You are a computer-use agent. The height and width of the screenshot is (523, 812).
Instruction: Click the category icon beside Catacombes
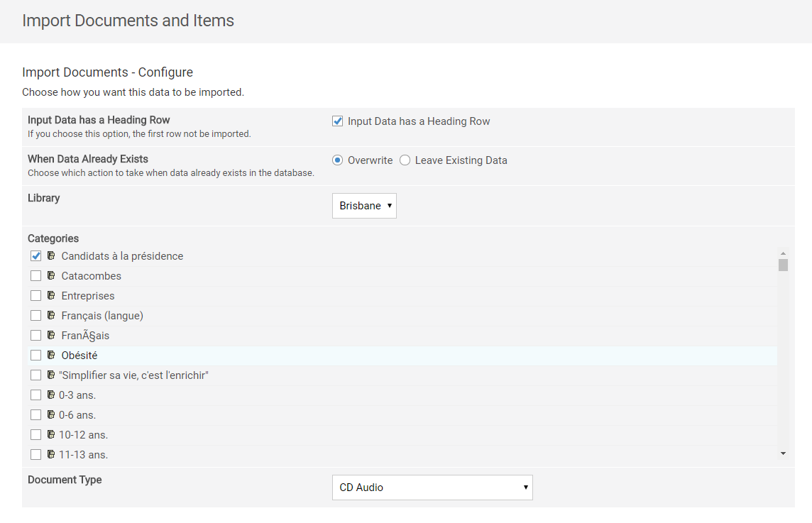pos(51,275)
